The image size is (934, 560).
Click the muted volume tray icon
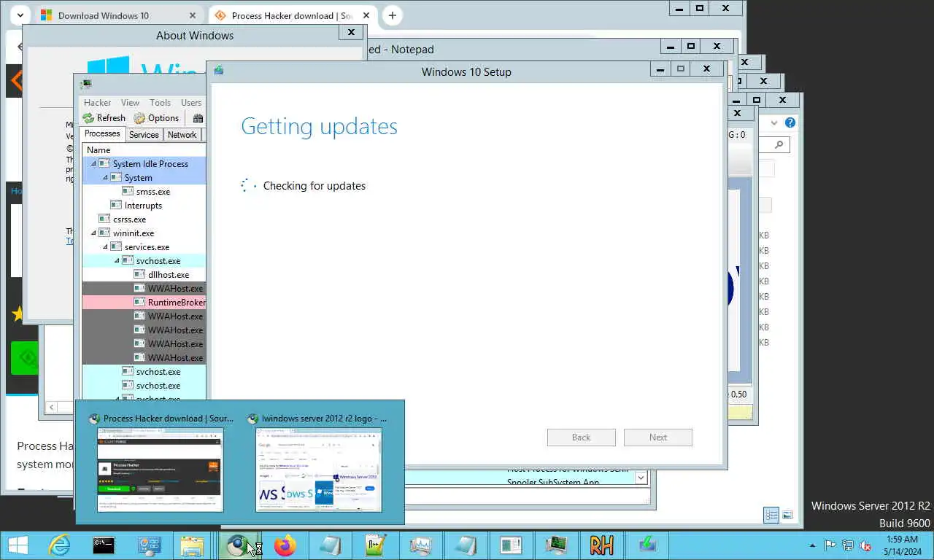(x=865, y=545)
